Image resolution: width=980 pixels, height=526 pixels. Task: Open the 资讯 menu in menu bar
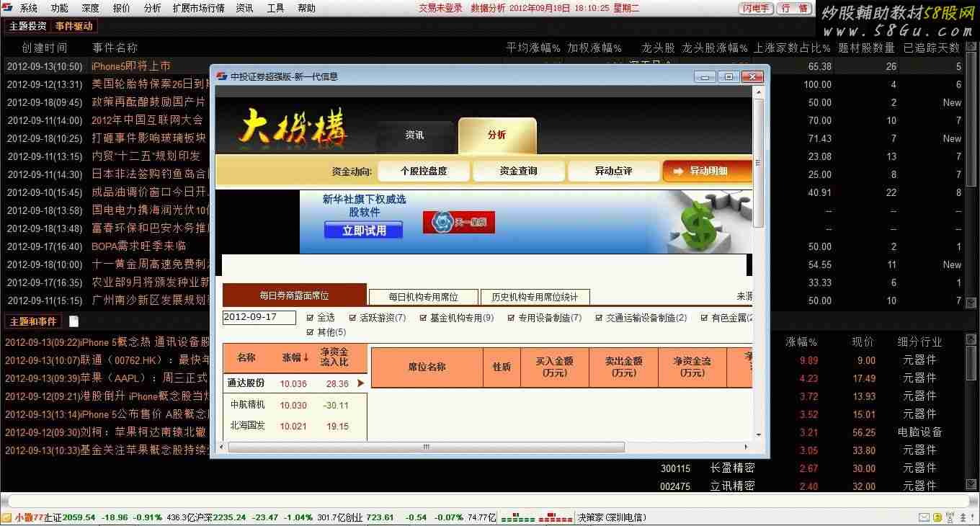[x=245, y=9]
